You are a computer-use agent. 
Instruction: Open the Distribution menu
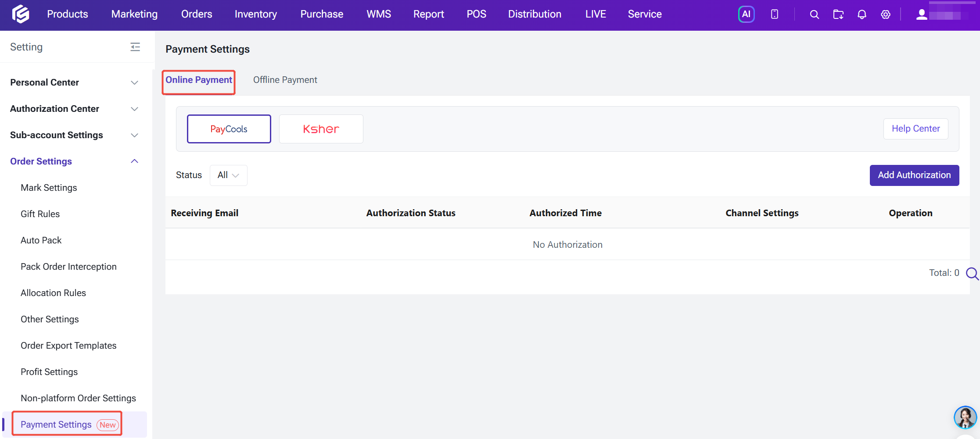(x=535, y=14)
